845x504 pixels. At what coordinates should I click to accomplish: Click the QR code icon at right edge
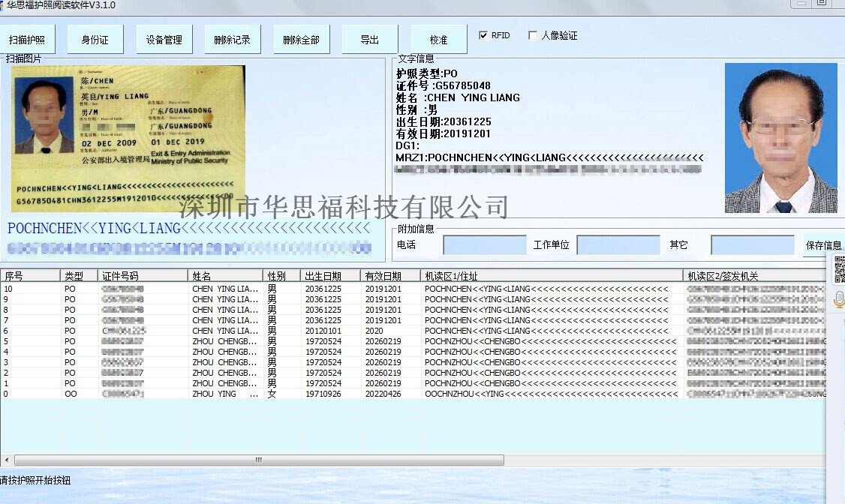click(839, 269)
